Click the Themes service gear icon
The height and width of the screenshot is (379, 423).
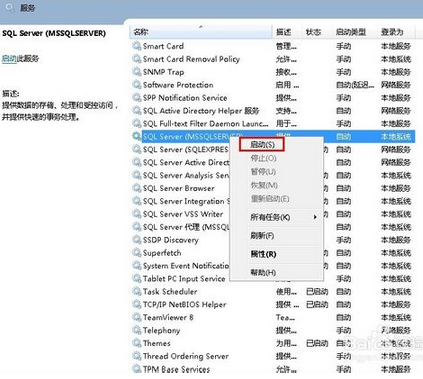click(137, 343)
